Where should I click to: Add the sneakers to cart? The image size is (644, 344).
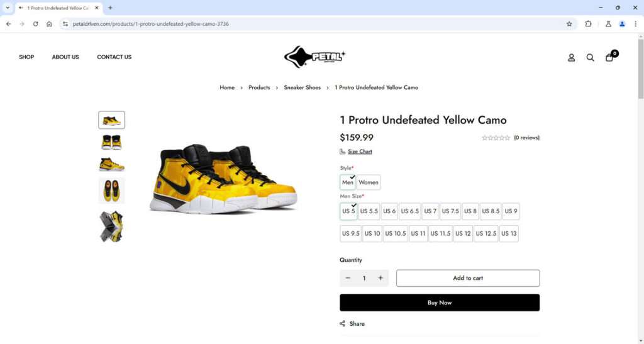coord(468,279)
